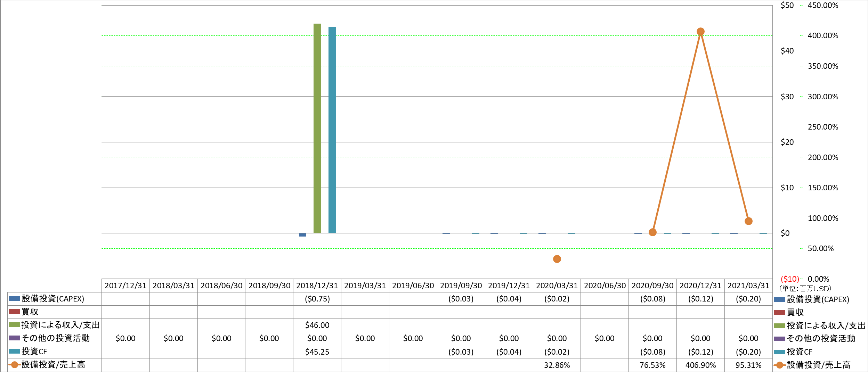Click the 406.90% ratio cell
The height and width of the screenshot is (372, 868).
(x=700, y=365)
